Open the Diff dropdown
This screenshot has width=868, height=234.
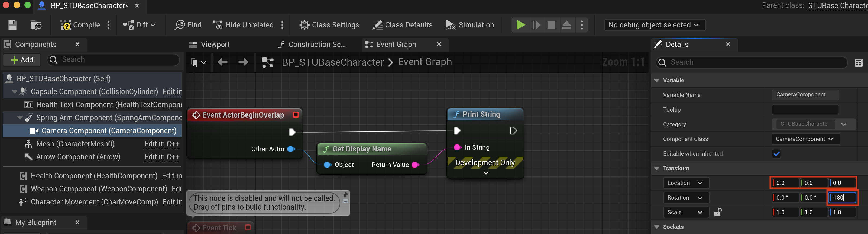click(139, 25)
